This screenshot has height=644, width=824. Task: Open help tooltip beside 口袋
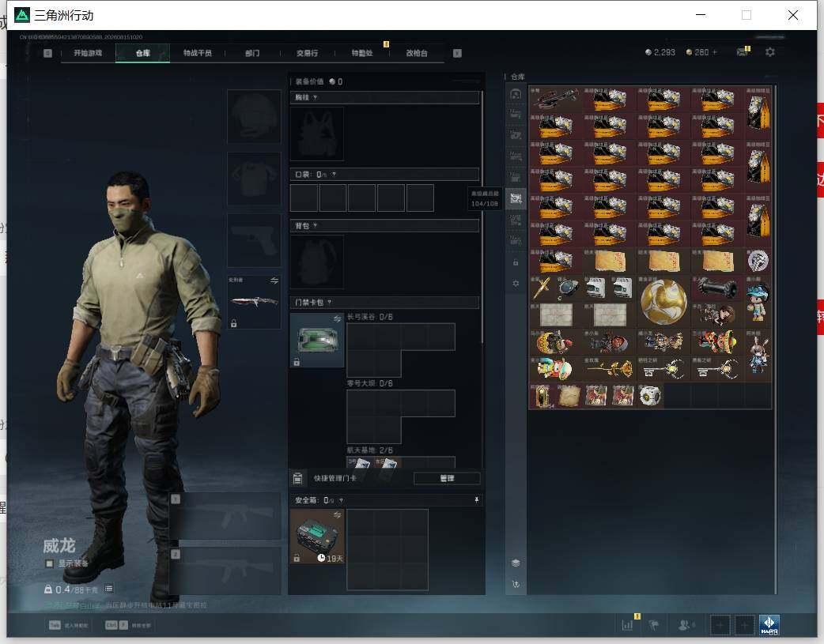[334, 174]
